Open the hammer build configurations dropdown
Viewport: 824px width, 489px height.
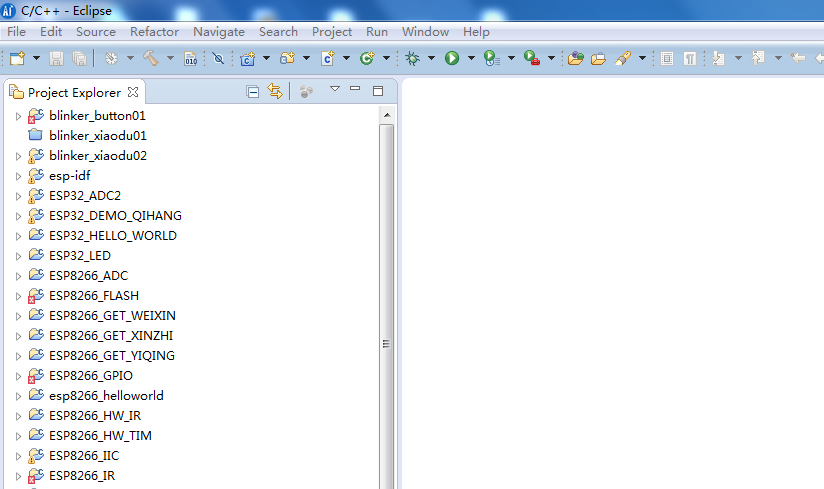click(x=170, y=58)
